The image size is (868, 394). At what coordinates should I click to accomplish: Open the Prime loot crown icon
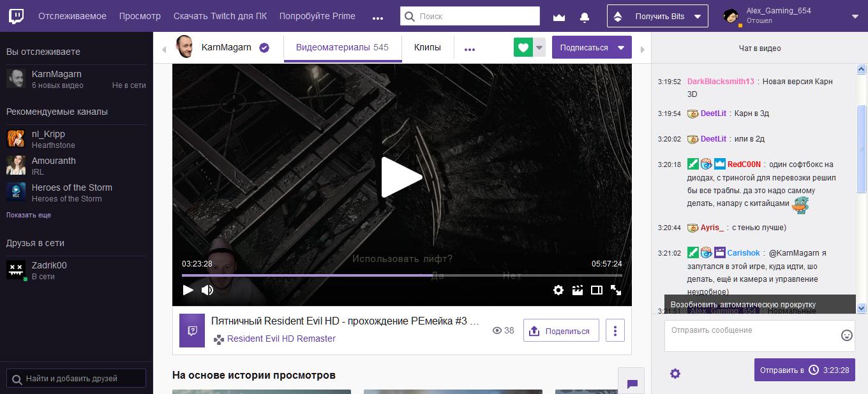coord(559,17)
